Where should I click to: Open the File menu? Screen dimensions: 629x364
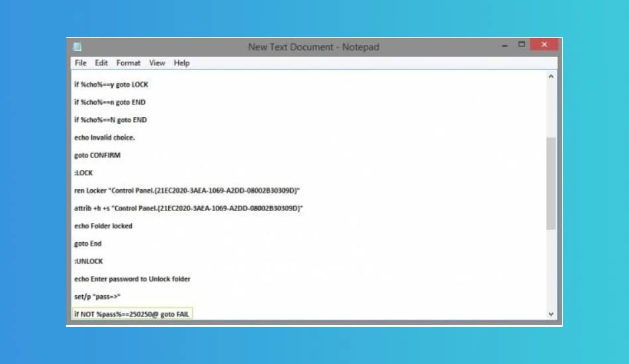pos(81,63)
